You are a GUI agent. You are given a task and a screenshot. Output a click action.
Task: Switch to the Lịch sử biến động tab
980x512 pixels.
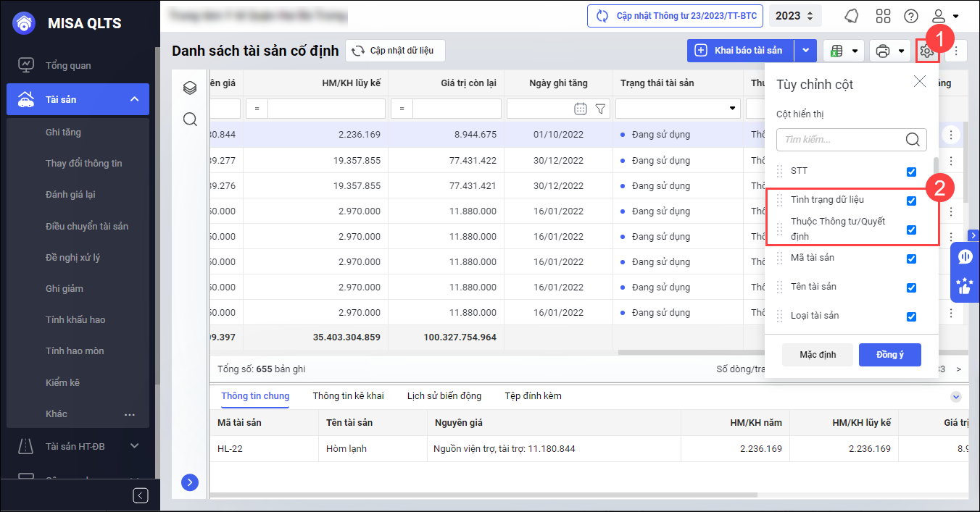click(x=444, y=396)
